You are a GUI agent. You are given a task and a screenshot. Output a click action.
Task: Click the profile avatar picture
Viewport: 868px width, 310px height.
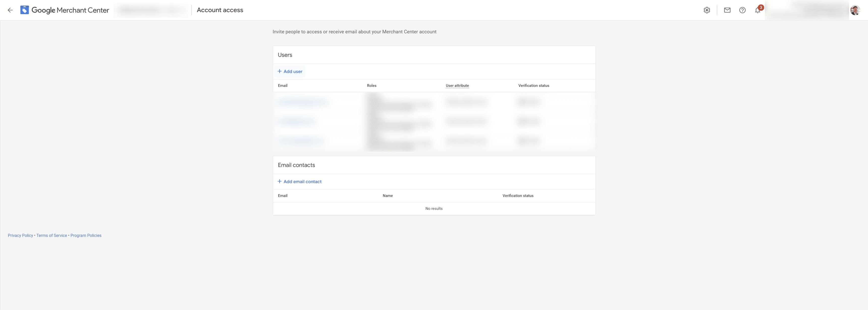[x=855, y=10]
